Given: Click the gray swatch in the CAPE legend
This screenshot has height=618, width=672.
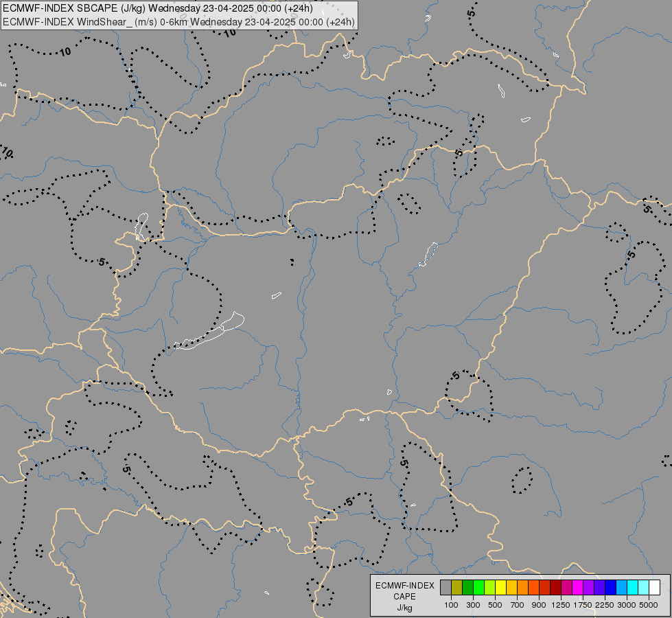Looking at the screenshot, I should click(x=445, y=587).
